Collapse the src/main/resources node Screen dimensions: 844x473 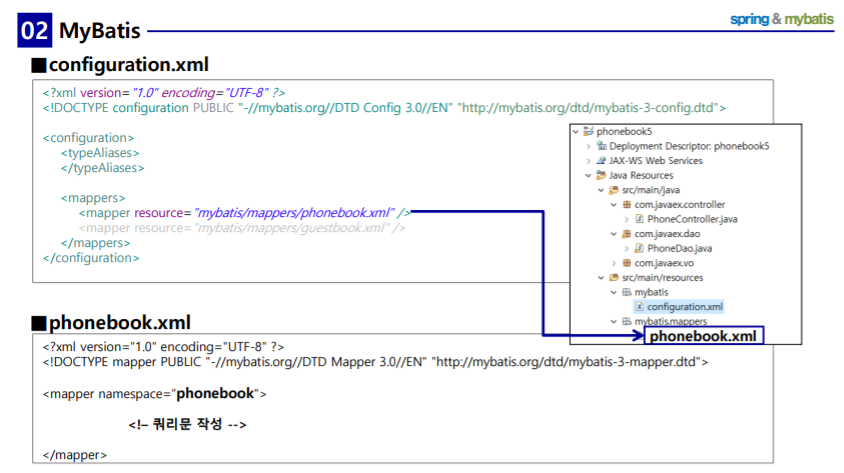click(601, 278)
